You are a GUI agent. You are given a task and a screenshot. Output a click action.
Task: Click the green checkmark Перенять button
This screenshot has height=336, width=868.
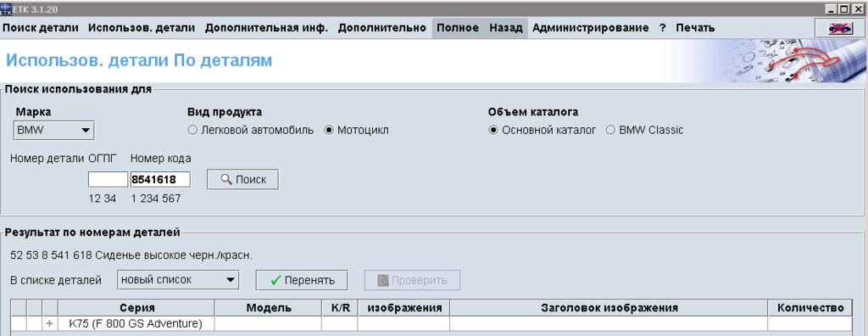(x=302, y=280)
